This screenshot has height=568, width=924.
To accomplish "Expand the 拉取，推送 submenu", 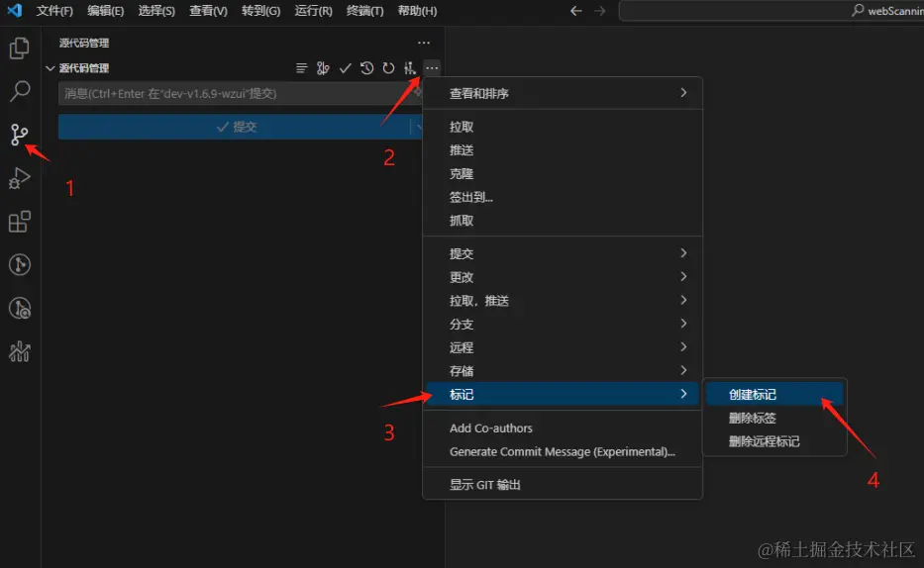I will (x=563, y=301).
